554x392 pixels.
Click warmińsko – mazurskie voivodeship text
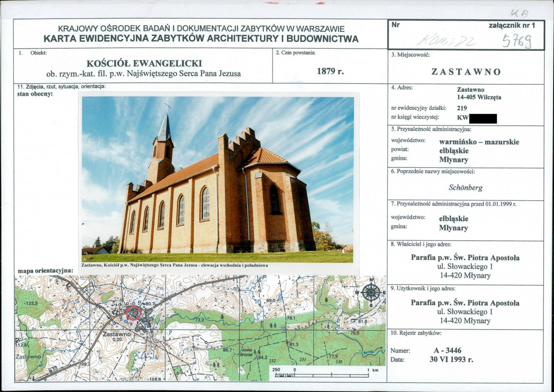(x=479, y=142)
